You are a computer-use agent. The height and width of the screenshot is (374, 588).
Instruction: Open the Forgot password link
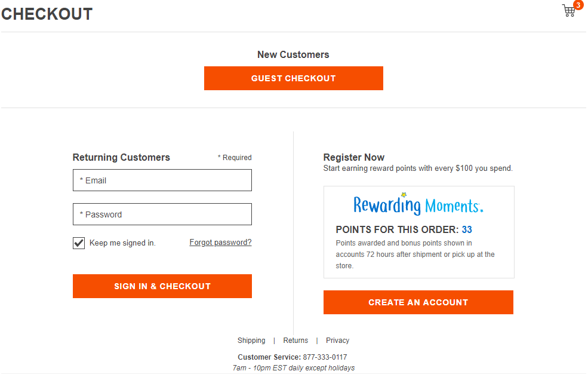(x=220, y=243)
